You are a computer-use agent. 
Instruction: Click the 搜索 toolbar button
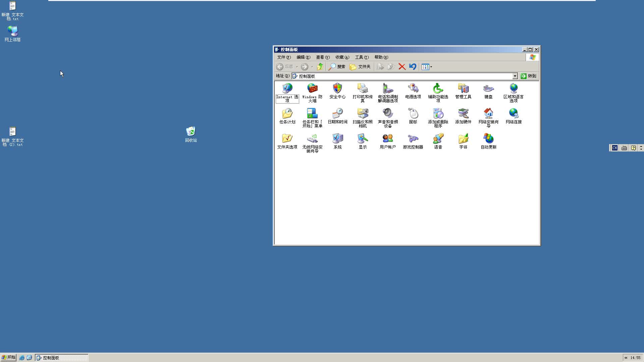click(337, 67)
